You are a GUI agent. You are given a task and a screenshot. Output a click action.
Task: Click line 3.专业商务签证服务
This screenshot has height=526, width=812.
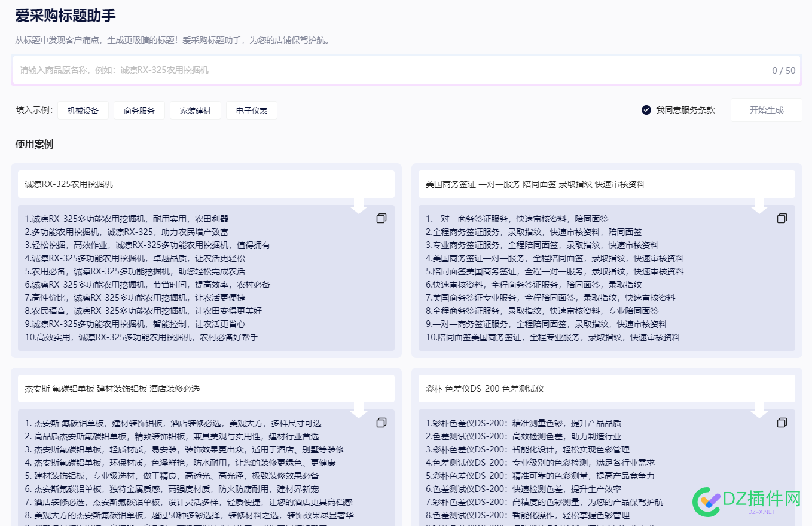pyautogui.click(x=542, y=245)
